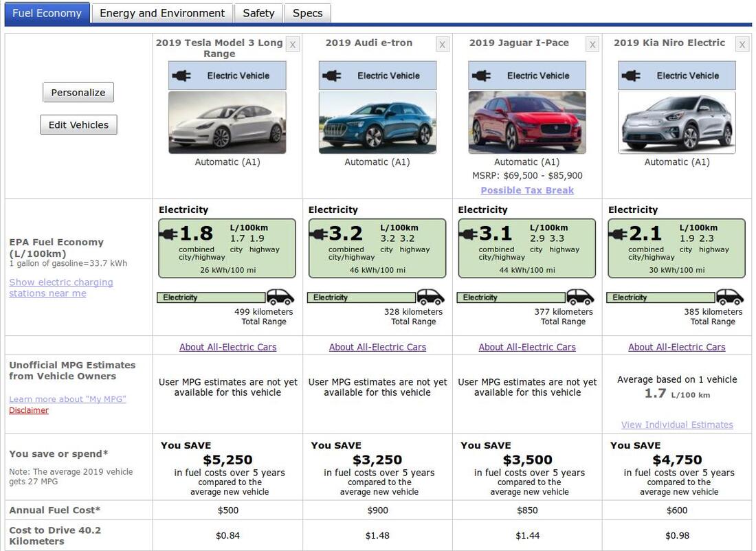This screenshot has width=756, height=551.
Task: Select the Specs tab
Action: pyautogui.click(x=307, y=13)
